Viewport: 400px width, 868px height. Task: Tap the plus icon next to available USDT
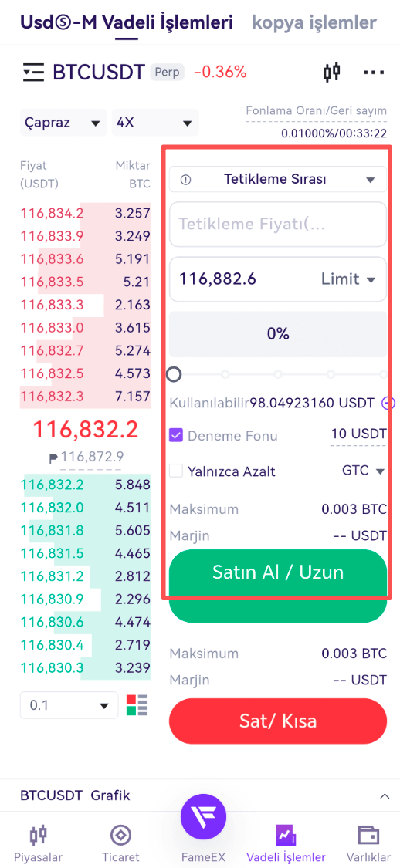(388, 403)
